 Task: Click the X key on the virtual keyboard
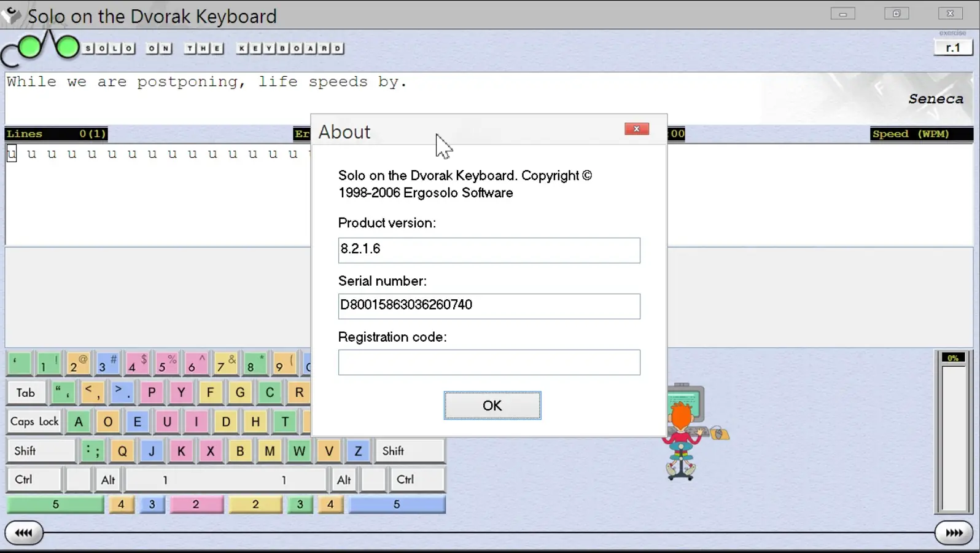pos(211,451)
